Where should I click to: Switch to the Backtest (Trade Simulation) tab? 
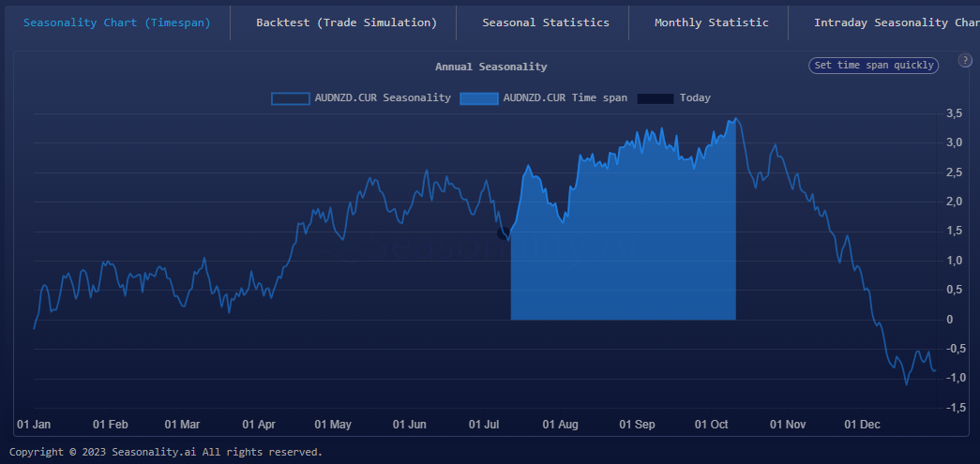pyautogui.click(x=346, y=22)
